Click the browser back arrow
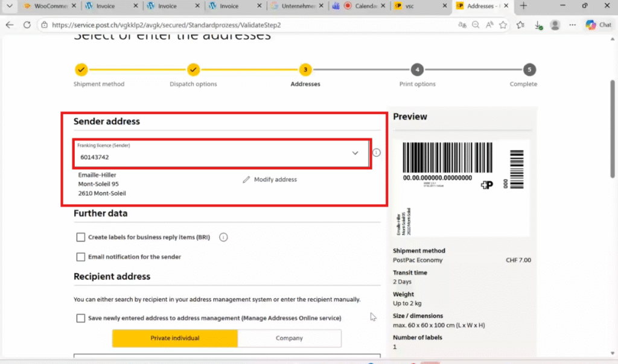Screen dimensions: 618x364 (x=10, y=25)
